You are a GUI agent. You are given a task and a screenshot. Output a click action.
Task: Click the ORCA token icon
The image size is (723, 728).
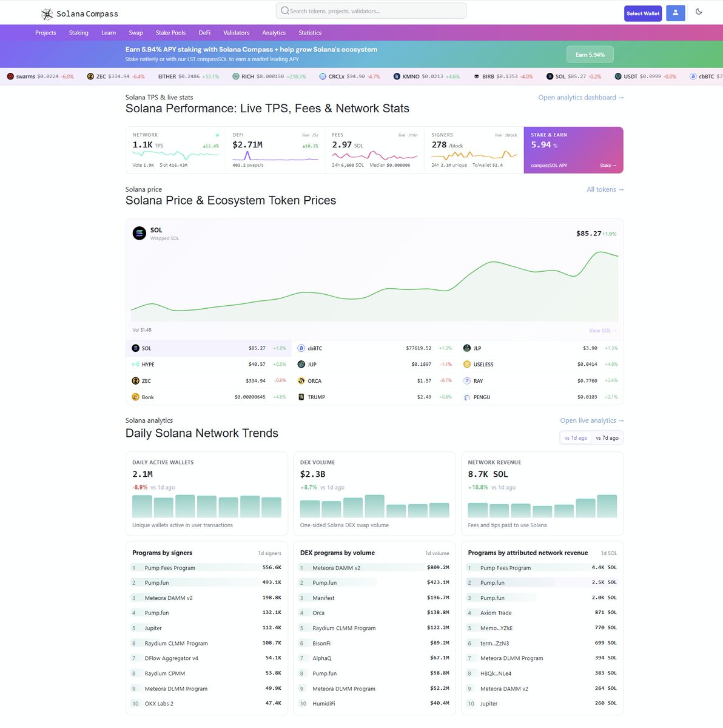301,381
